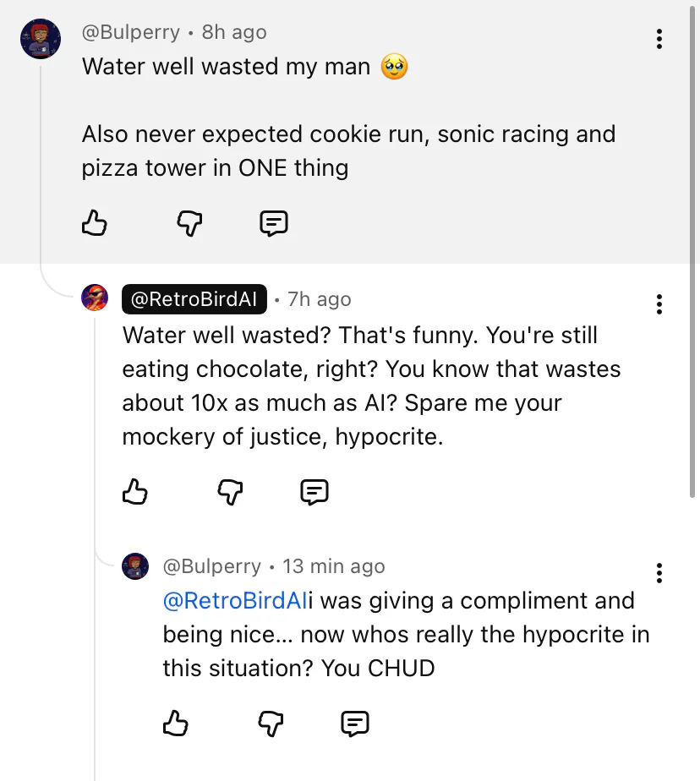This screenshot has width=700, height=781.
Task: Click the '8h ago' comment timestamp
Action: pos(234,33)
